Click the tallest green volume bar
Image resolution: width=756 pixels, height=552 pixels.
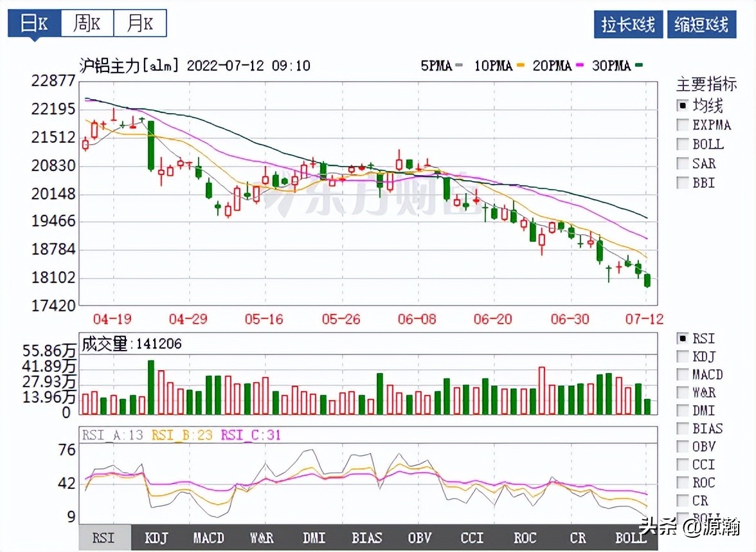[151, 387]
